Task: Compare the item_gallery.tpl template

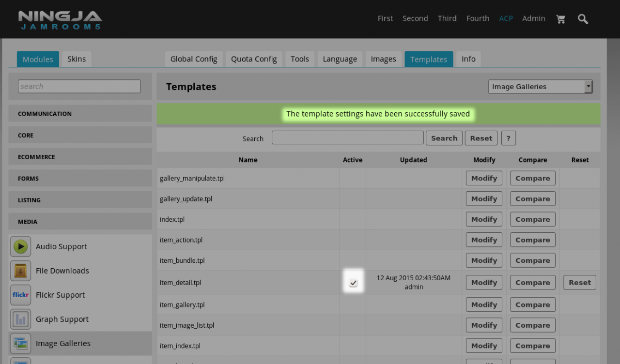Action: point(533,305)
